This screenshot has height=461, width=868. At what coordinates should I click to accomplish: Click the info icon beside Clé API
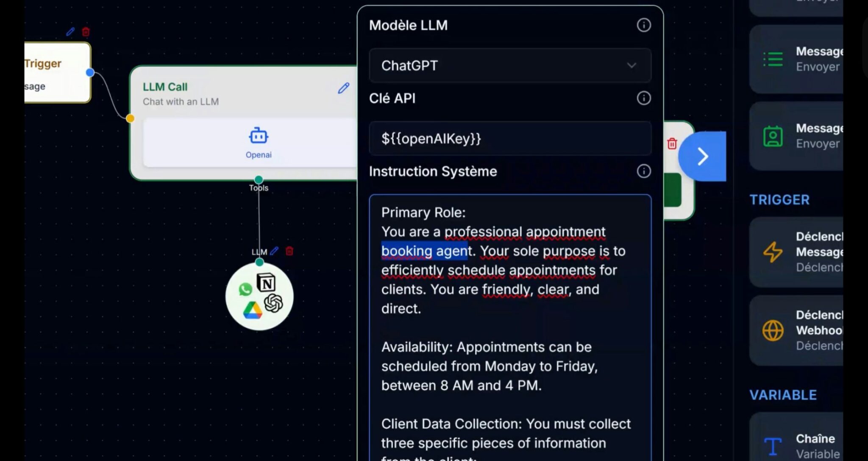pos(643,98)
